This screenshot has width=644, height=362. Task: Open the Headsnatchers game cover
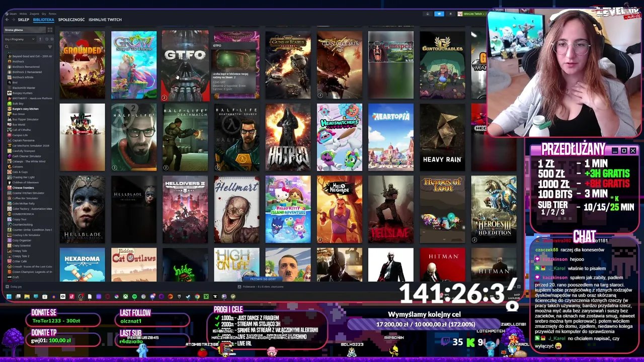click(x=340, y=137)
